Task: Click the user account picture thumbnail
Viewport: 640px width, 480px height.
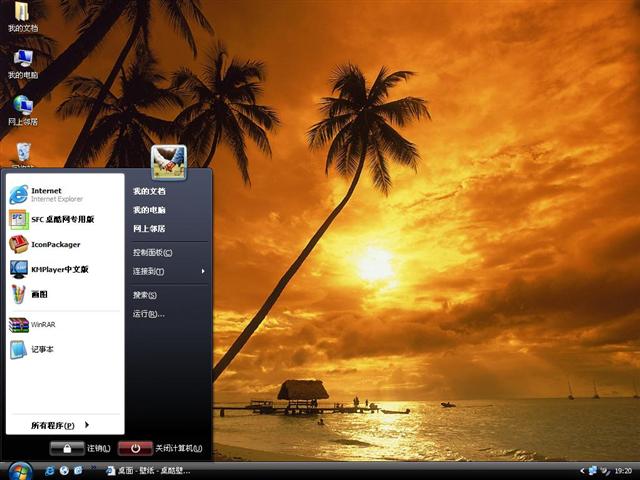Action: tap(169, 162)
